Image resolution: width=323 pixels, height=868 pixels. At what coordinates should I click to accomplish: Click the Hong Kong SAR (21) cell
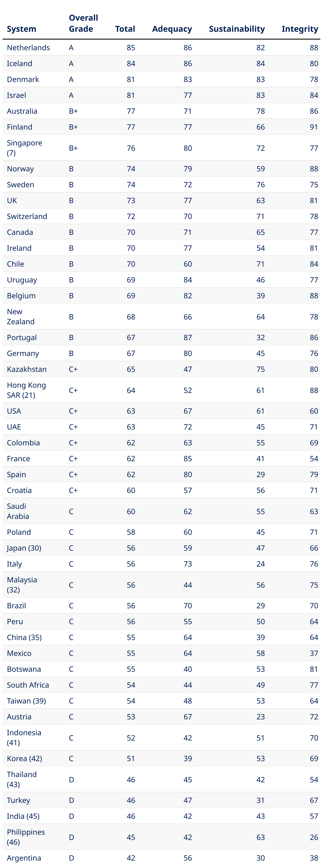click(x=26, y=390)
